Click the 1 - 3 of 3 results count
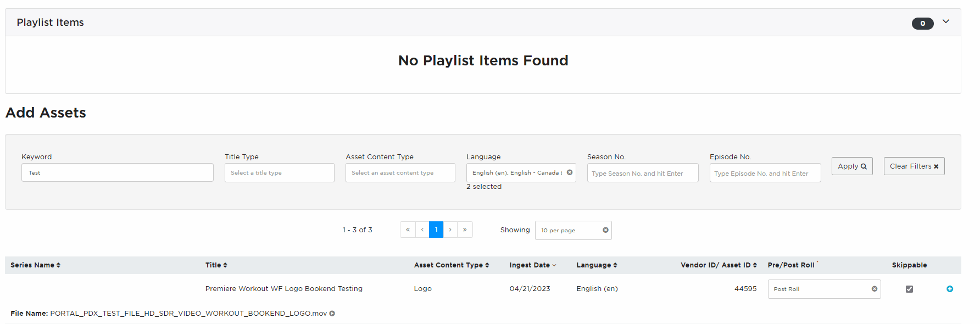This screenshot has height=324, width=980. tap(358, 230)
